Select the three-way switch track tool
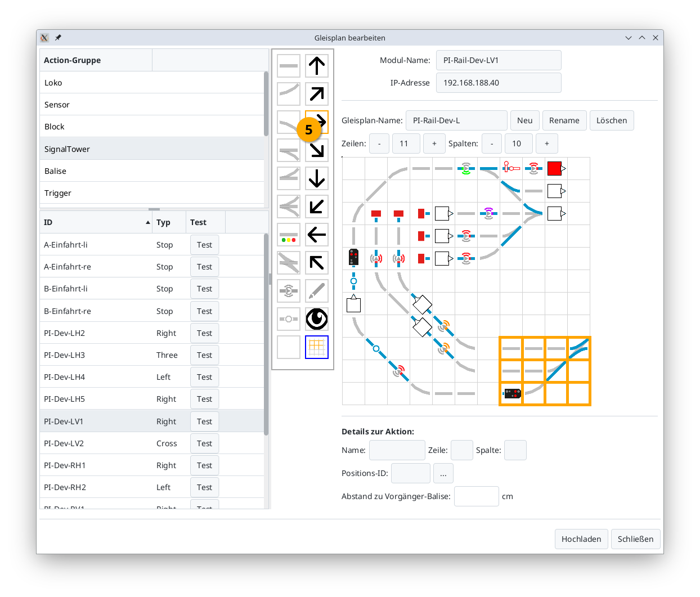700x597 pixels. click(289, 207)
